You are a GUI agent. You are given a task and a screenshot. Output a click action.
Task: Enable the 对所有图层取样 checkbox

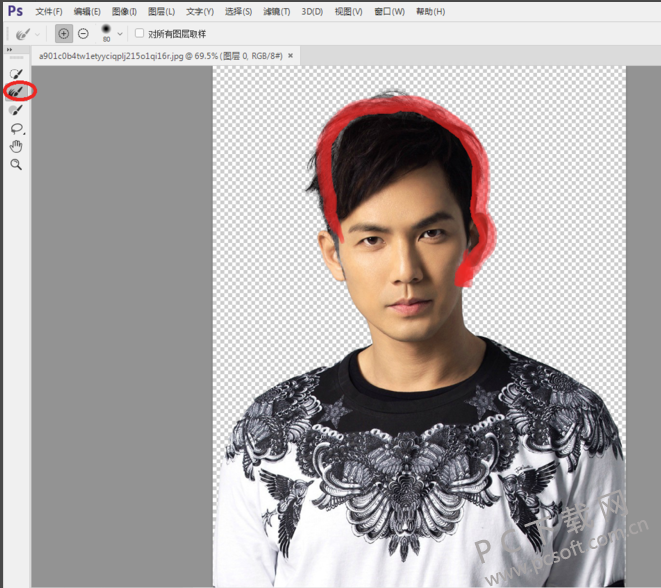(x=140, y=33)
